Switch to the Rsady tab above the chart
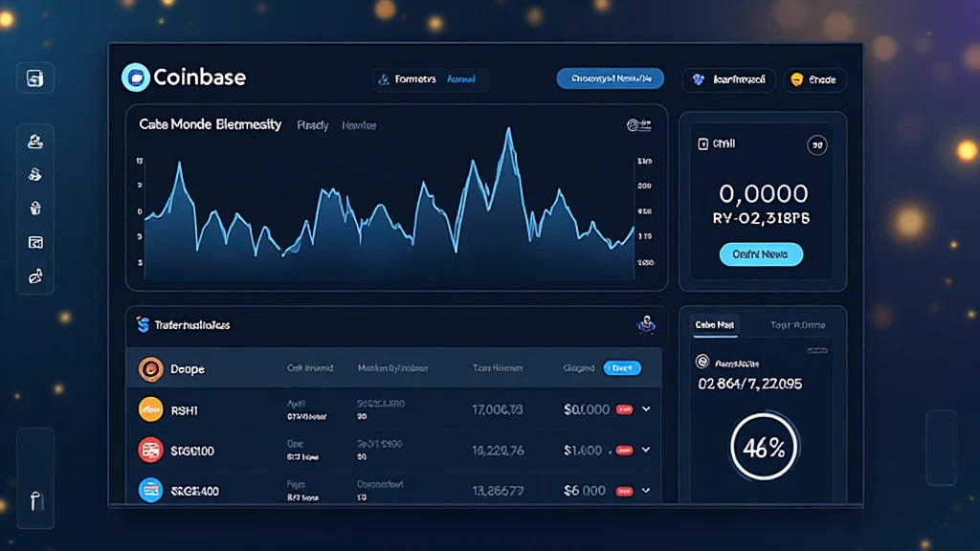Viewport: 980px width, 551px height. (312, 125)
